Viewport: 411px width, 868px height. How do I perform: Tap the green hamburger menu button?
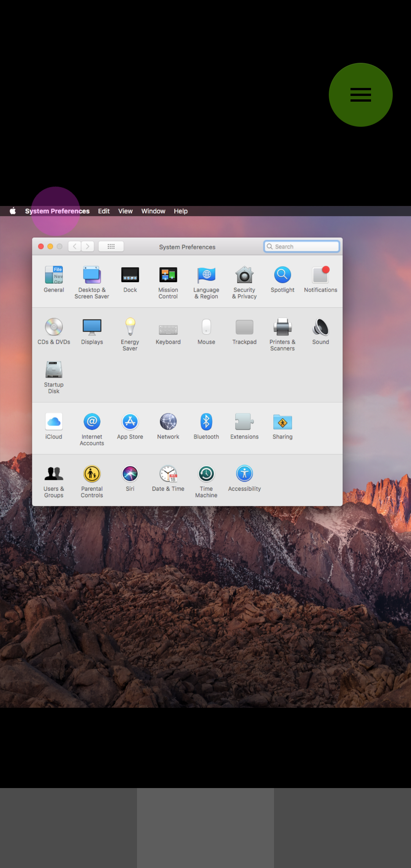coord(361,95)
